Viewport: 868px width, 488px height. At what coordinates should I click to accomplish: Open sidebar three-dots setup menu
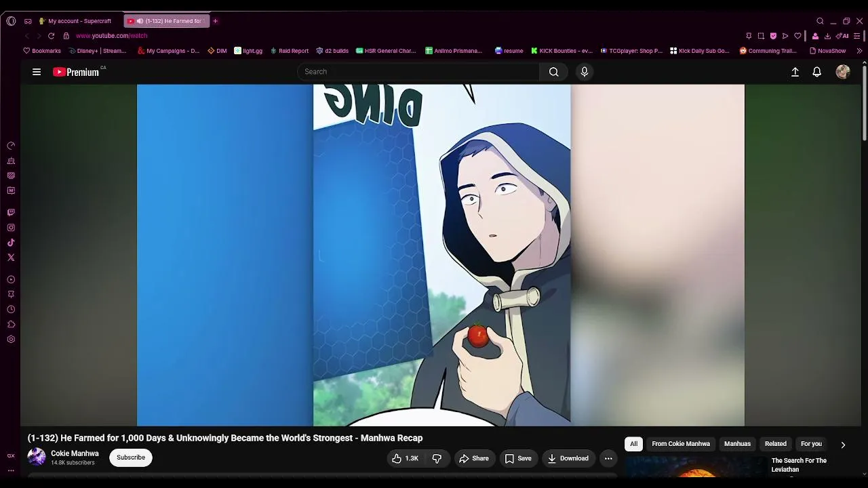tap(11, 470)
